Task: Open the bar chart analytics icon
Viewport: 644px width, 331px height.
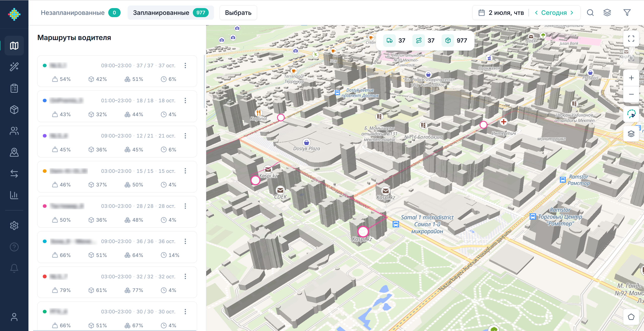Action: [14, 195]
